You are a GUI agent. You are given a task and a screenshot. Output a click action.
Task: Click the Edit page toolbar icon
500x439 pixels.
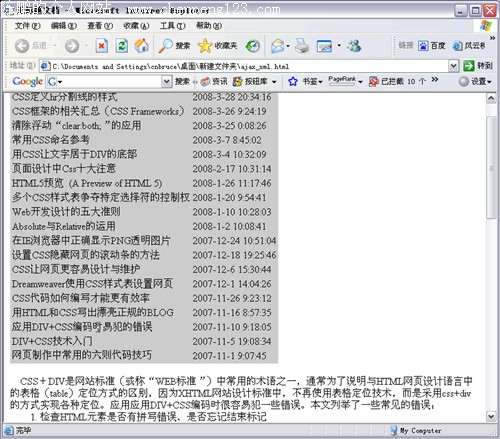(324, 46)
